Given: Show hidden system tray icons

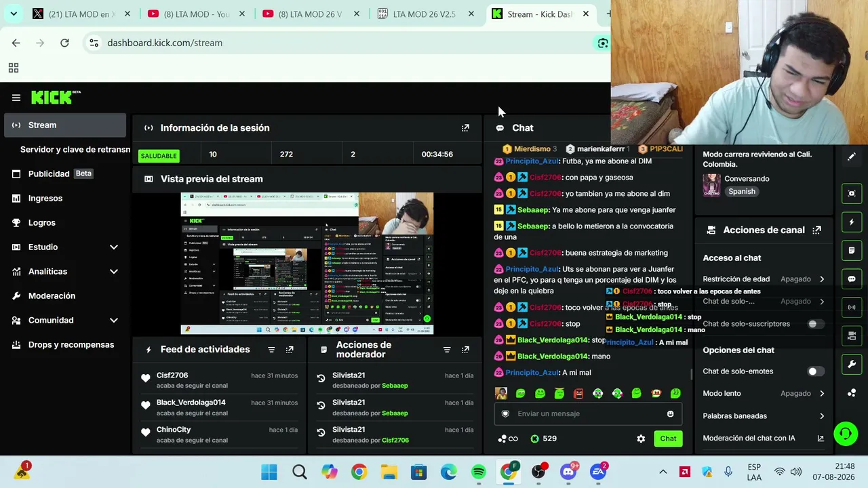Looking at the screenshot, I should coord(663,472).
